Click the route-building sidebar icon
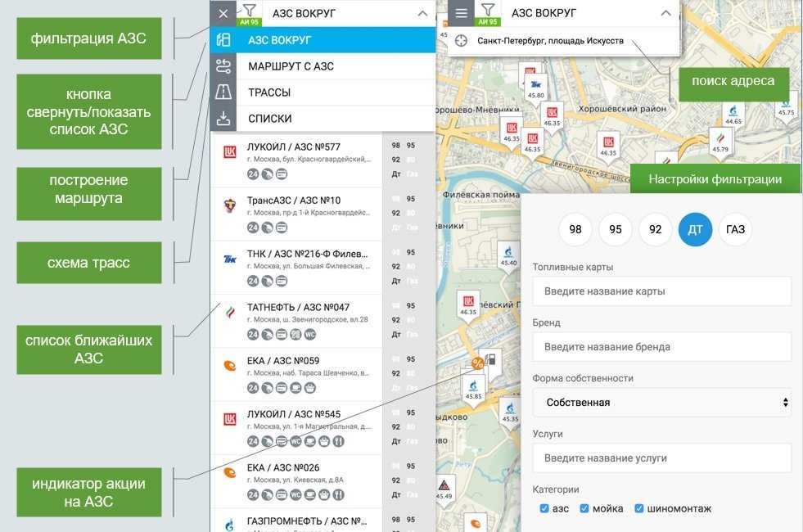The image size is (803, 532). [x=223, y=66]
